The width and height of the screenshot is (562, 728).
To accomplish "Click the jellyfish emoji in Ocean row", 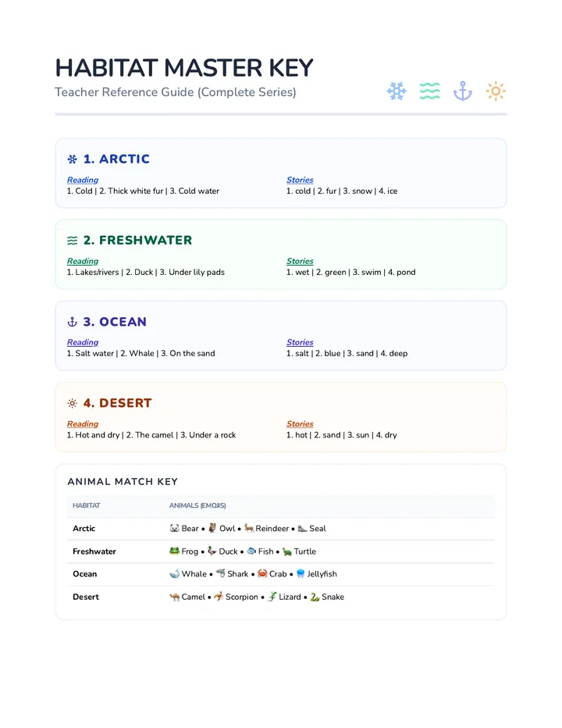I will [301, 574].
